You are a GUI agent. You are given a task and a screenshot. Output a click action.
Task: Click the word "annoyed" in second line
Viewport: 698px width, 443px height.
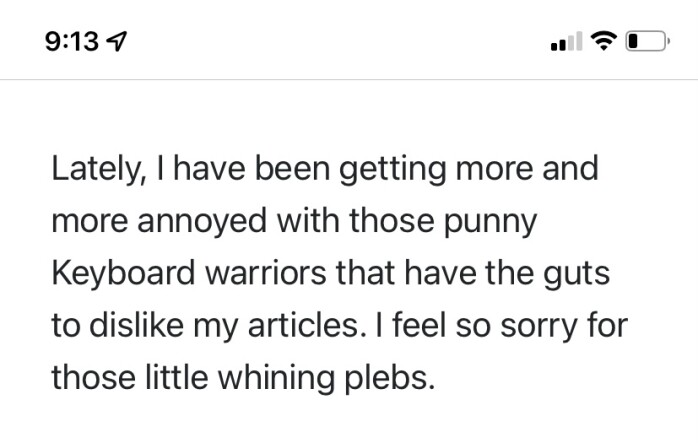(x=202, y=222)
